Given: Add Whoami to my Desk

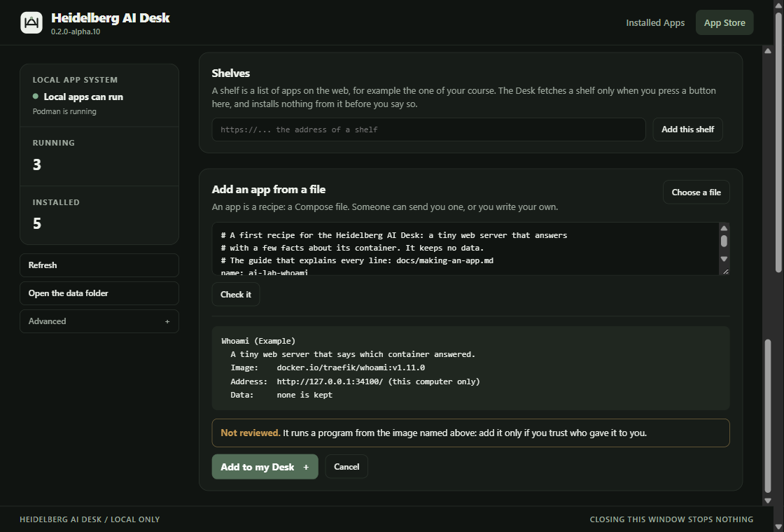Looking at the screenshot, I should [265, 466].
